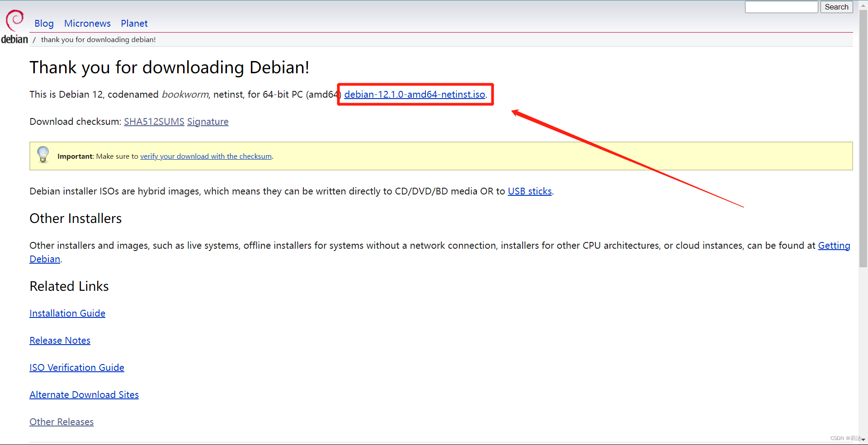Open the Getting Debian link
Viewport: 868px width, 445px height.
(x=834, y=246)
